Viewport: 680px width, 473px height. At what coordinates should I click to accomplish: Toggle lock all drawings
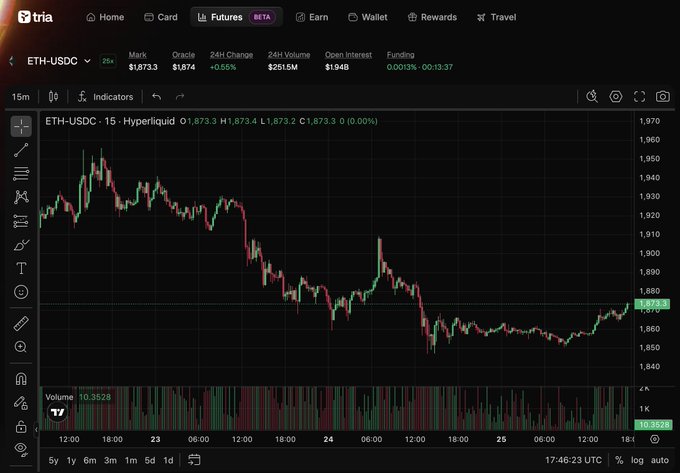pyautogui.click(x=21, y=427)
